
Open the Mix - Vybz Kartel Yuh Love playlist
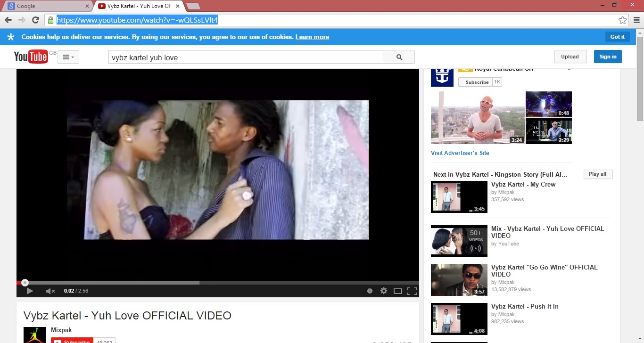(x=548, y=232)
